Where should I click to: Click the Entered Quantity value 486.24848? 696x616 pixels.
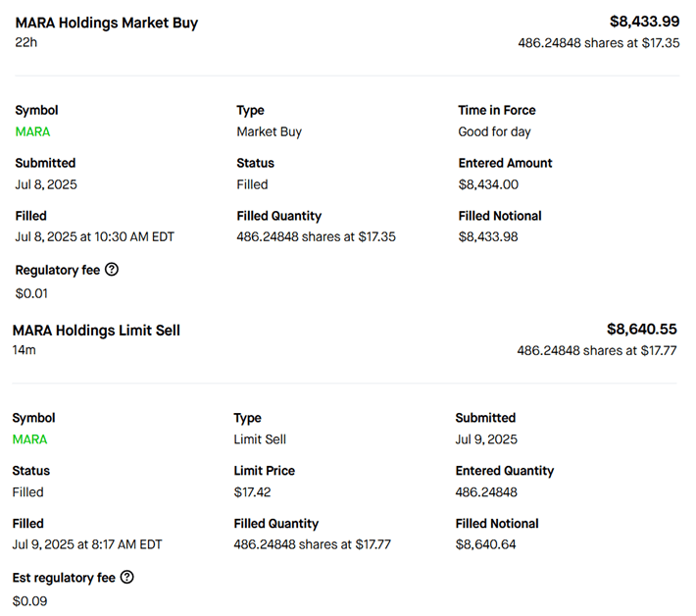486,492
